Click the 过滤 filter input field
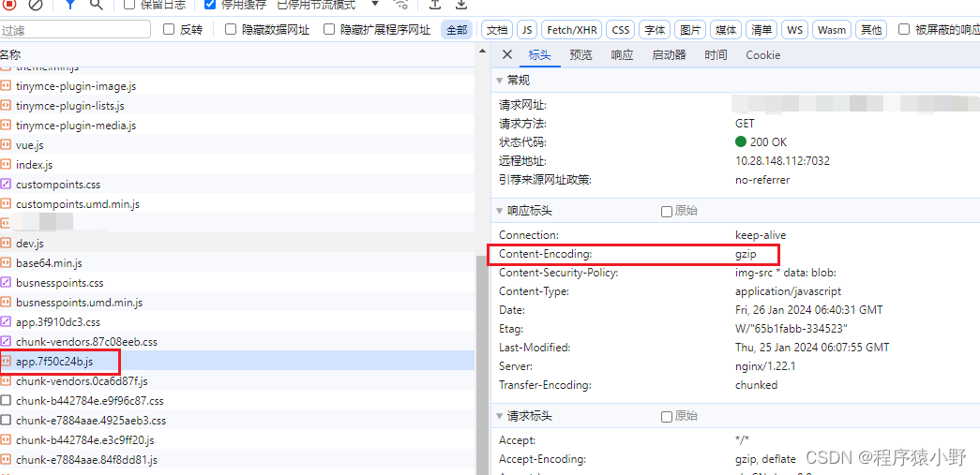The height and width of the screenshot is (475, 980). pyautogui.click(x=75, y=30)
